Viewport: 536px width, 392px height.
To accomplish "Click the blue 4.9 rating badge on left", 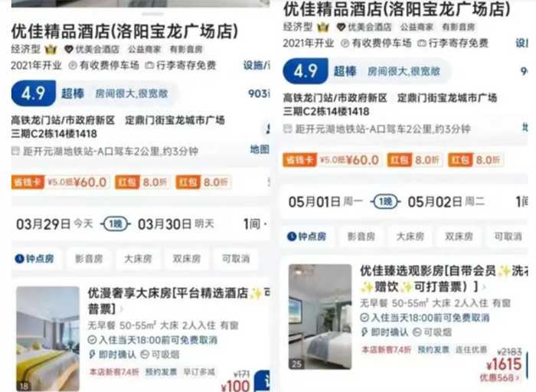I will 34,93.
